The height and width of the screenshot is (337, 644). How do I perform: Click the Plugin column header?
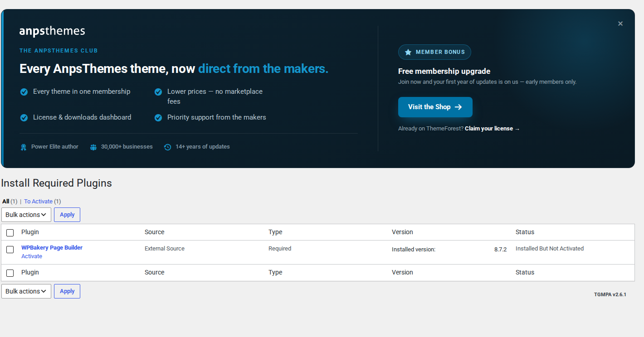[x=30, y=232]
